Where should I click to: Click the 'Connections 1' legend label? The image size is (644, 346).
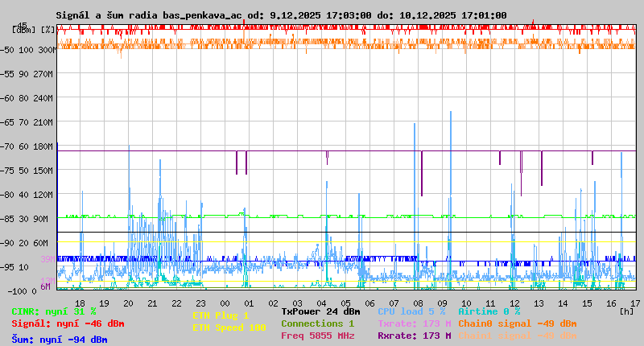coord(317,323)
